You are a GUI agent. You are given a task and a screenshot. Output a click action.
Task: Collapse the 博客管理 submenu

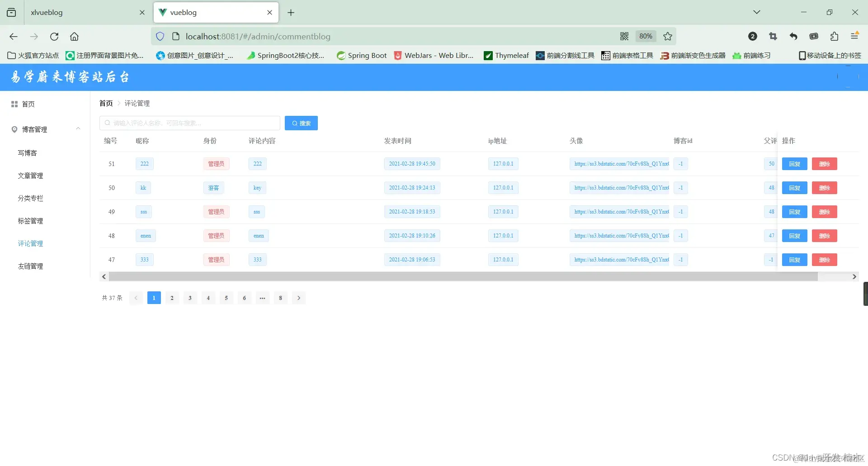point(78,129)
